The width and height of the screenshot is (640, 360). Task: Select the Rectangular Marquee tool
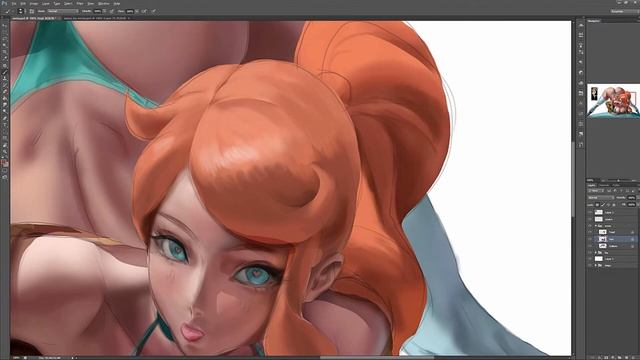coord(5,32)
